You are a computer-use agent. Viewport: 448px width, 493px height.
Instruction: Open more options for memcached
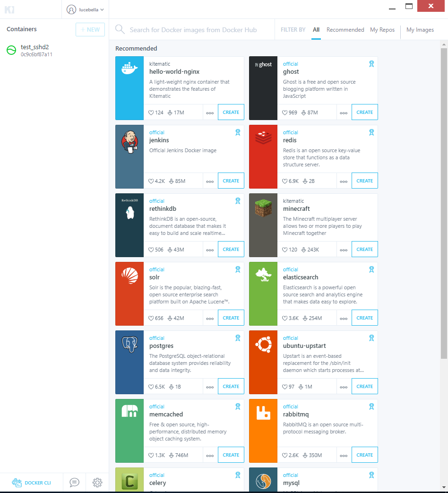click(x=210, y=455)
